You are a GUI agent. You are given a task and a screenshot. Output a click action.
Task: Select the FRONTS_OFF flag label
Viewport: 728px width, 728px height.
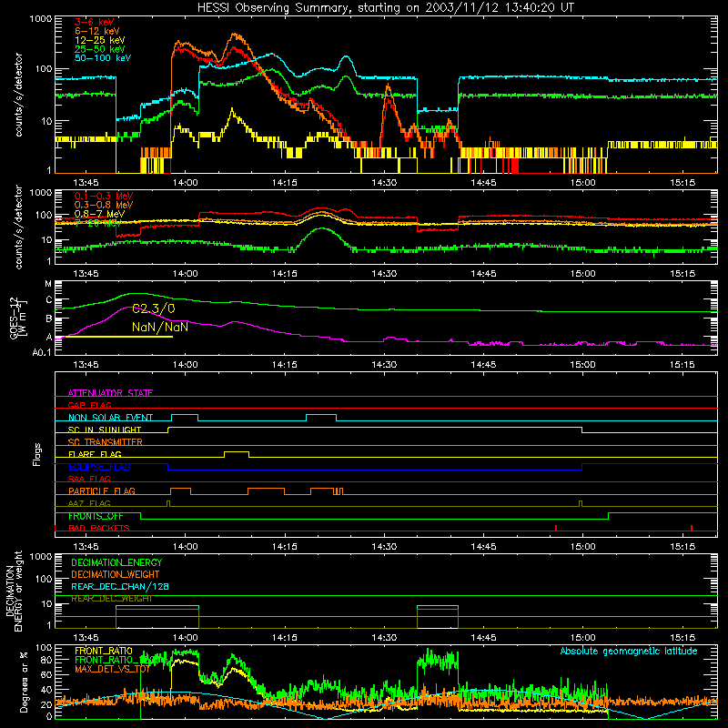click(x=96, y=516)
